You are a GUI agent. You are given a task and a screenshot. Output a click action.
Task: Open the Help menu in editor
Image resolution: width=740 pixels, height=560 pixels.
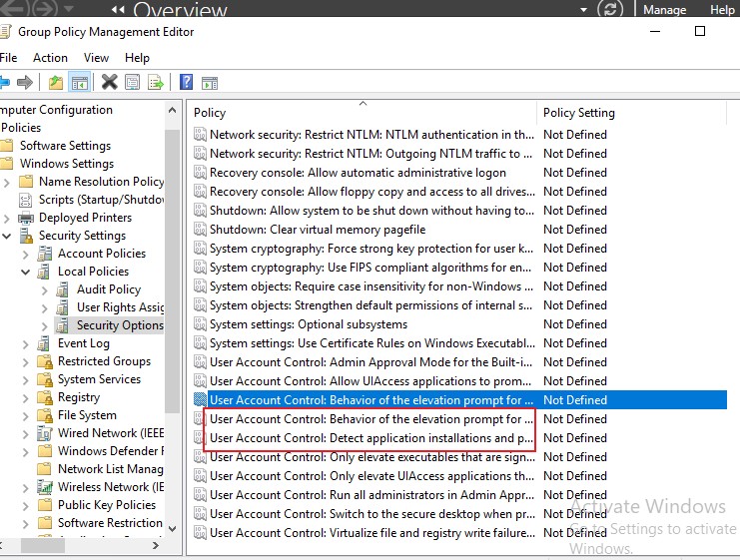(x=137, y=58)
